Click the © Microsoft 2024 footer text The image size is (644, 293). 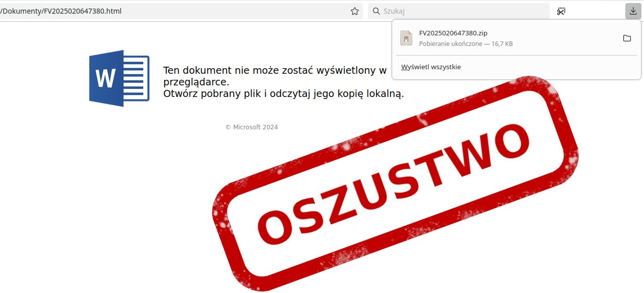point(251,127)
